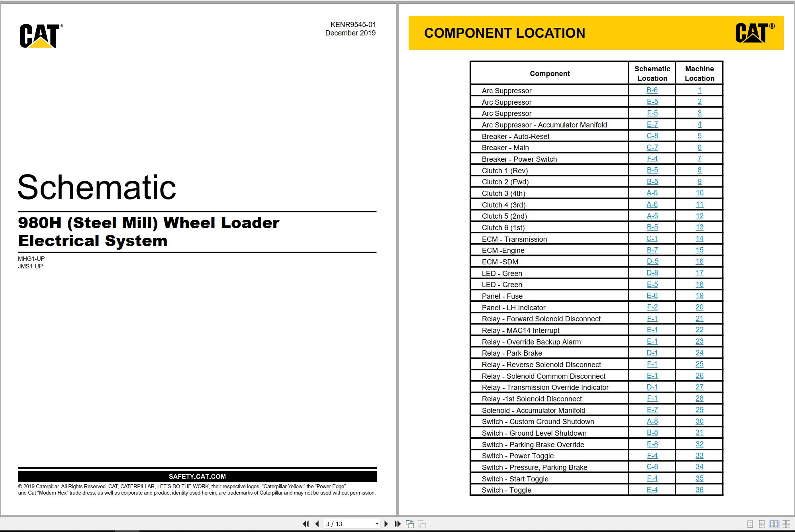Go to the first page
Viewport: 795px width, 532px height.
306,524
